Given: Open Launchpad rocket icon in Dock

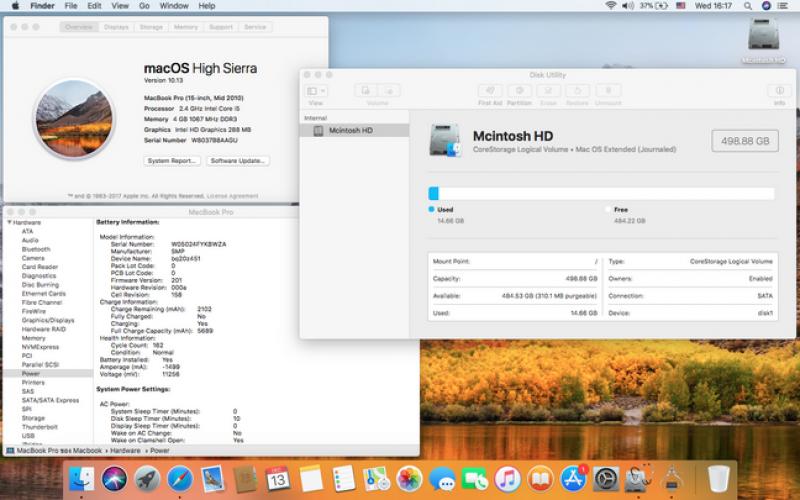Looking at the screenshot, I should (x=147, y=479).
